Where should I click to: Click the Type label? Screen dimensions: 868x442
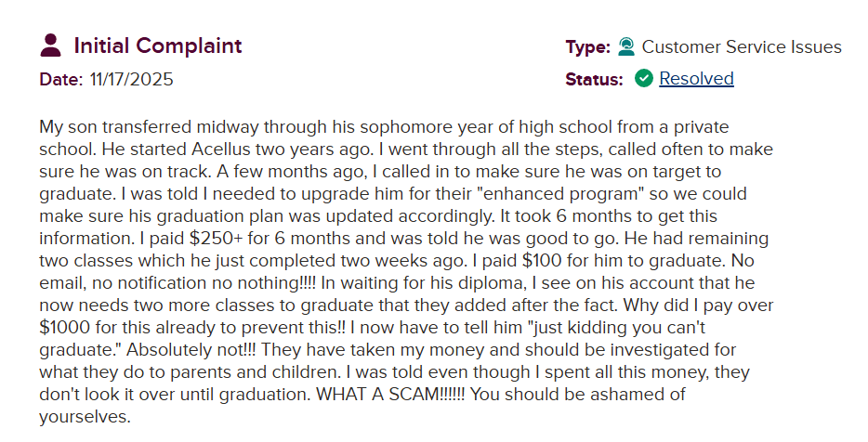coord(587,46)
